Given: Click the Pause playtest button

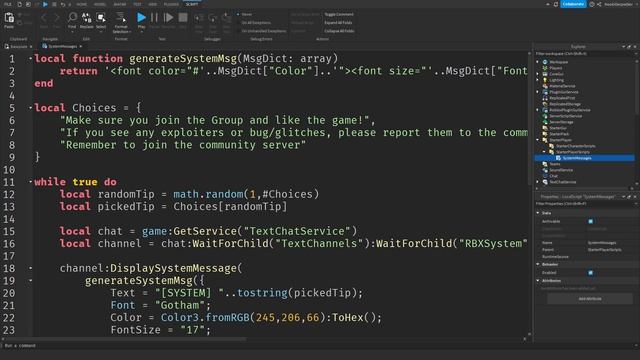Looking at the screenshot, I should (x=154, y=18).
